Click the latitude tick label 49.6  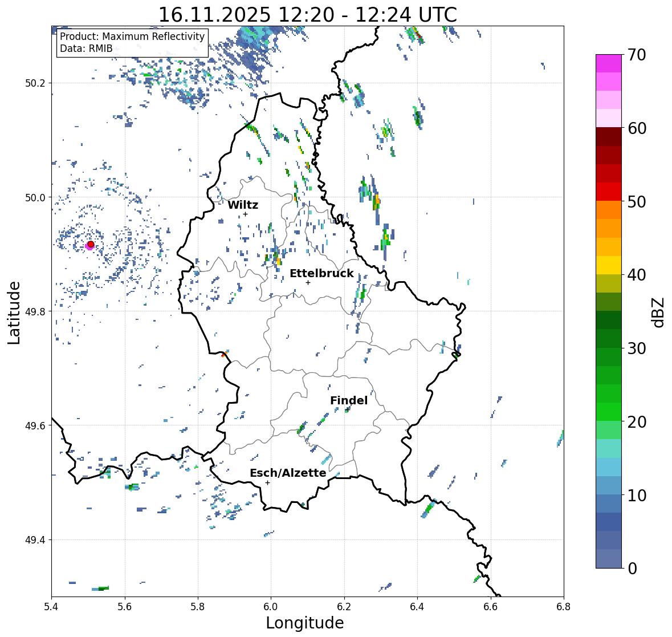[35, 425]
